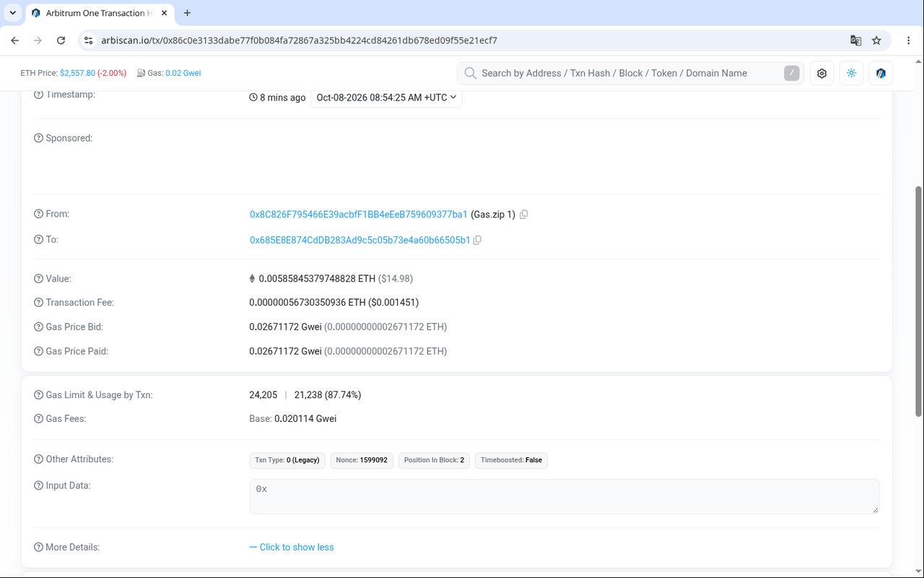The width and height of the screenshot is (924, 578).
Task: Open the To address 0x685E8E...505b1 link
Action: (x=360, y=240)
